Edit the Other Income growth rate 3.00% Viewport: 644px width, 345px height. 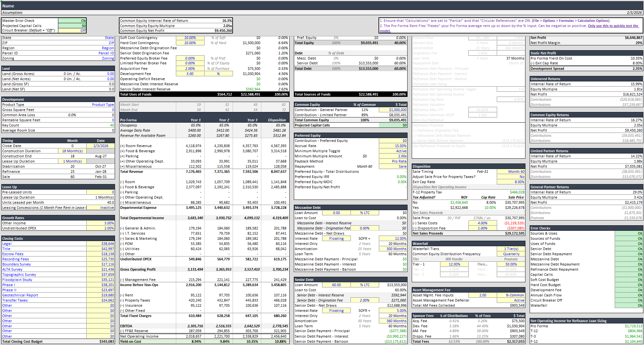coord(101,223)
